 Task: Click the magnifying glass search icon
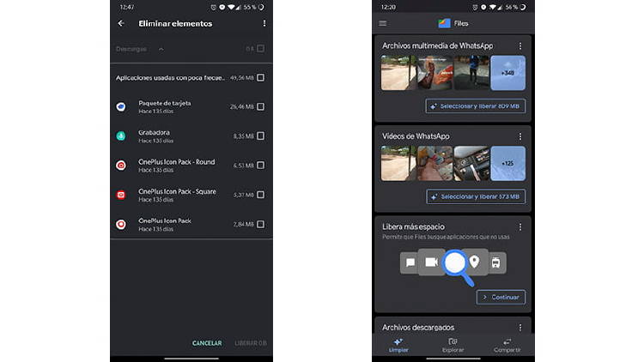[458, 267]
